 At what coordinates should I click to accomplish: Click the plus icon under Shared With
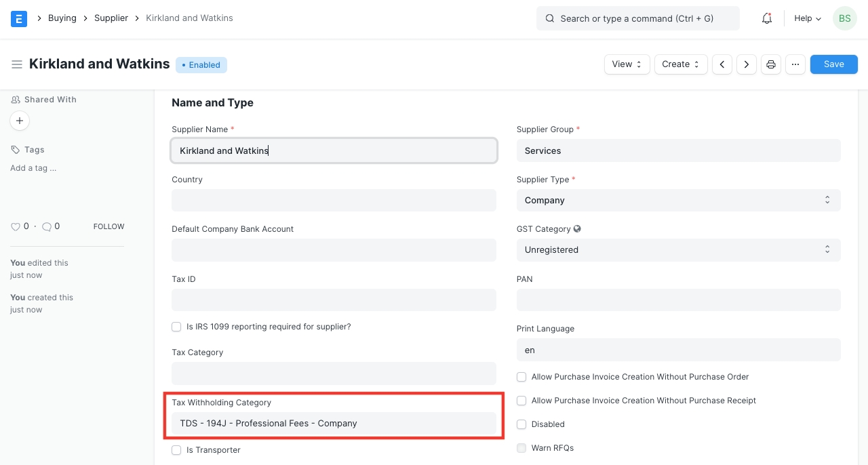[20, 121]
